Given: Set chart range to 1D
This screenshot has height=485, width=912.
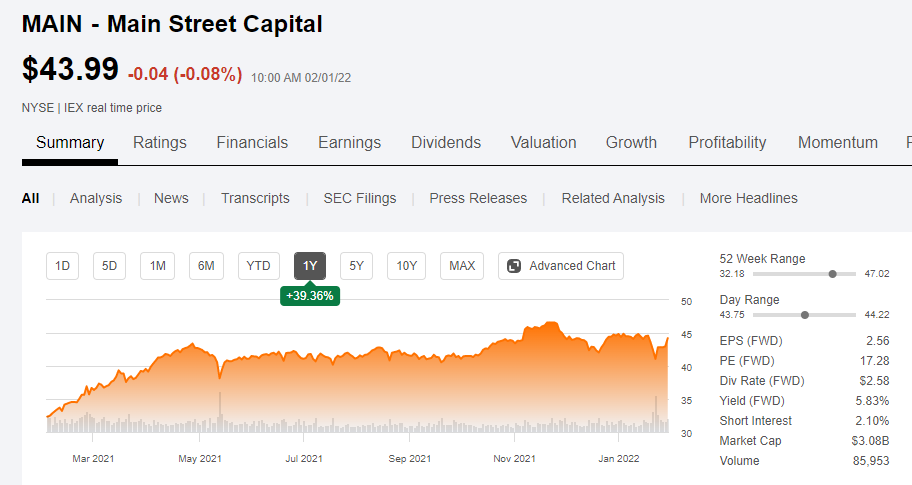Looking at the screenshot, I should click(x=62, y=266).
